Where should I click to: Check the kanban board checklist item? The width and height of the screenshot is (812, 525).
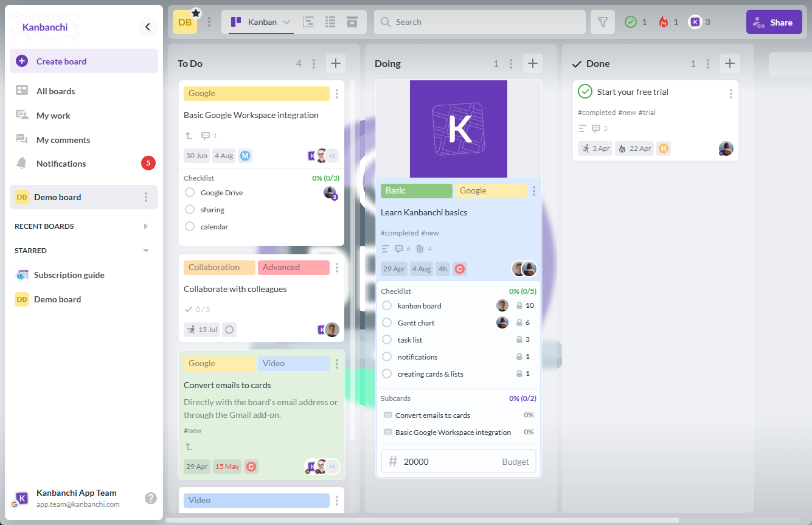coord(387,305)
